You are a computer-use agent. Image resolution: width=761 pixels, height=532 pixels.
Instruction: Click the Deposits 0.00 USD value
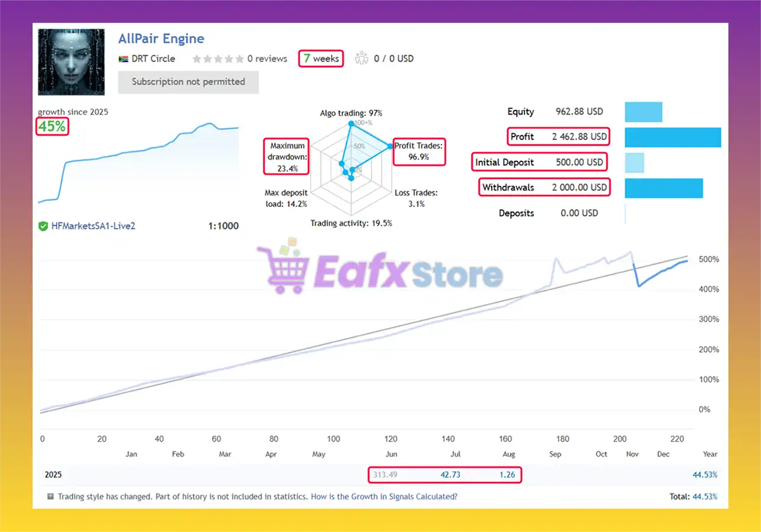(x=579, y=213)
